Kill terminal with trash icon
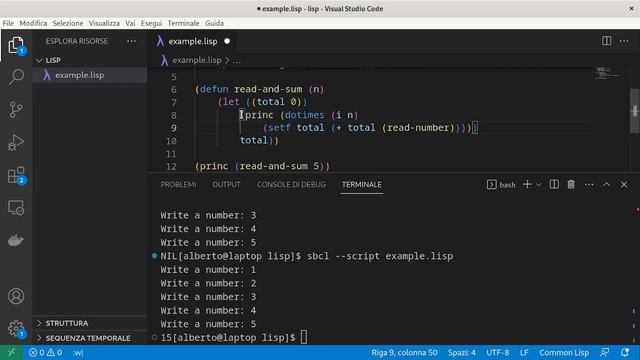Viewport: 640px width, 360px height. point(571,184)
